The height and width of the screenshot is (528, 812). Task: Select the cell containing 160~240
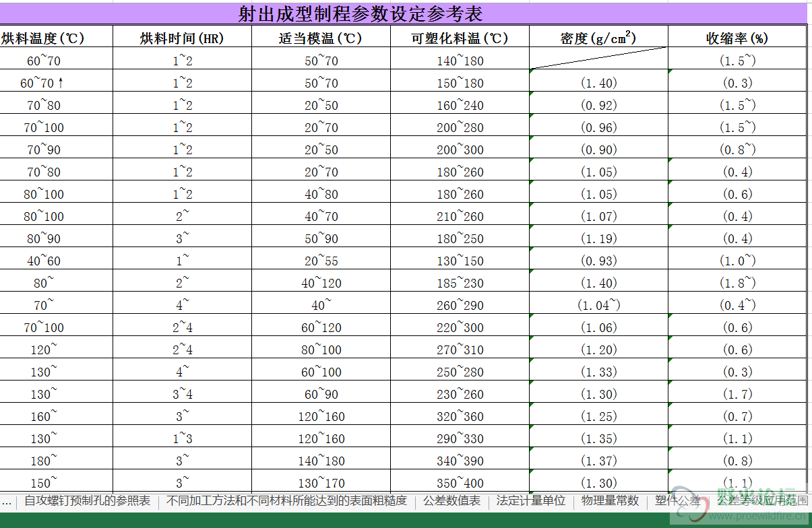(x=460, y=103)
